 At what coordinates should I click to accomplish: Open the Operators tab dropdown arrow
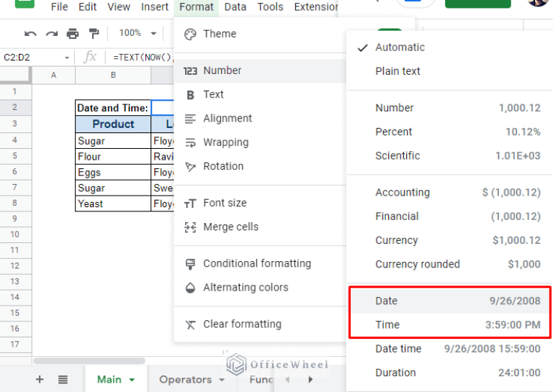(222, 380)
